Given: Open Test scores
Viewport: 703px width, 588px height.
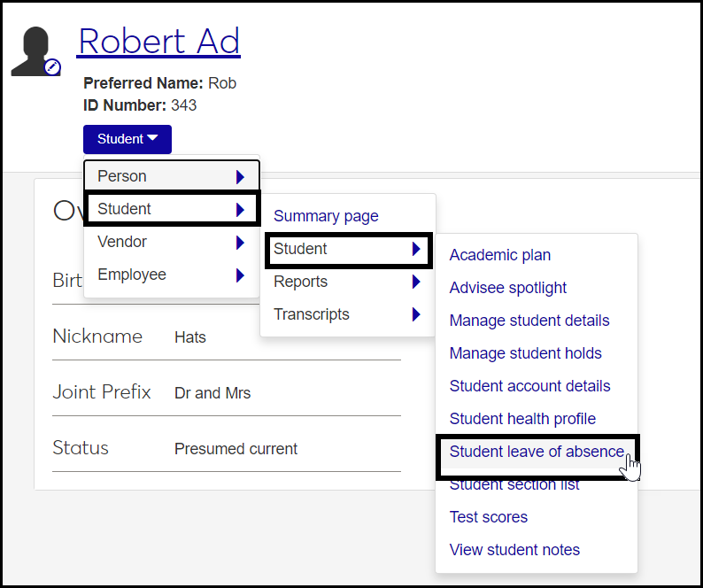Looking at the screenshot, I should click(x=489, y=517).
